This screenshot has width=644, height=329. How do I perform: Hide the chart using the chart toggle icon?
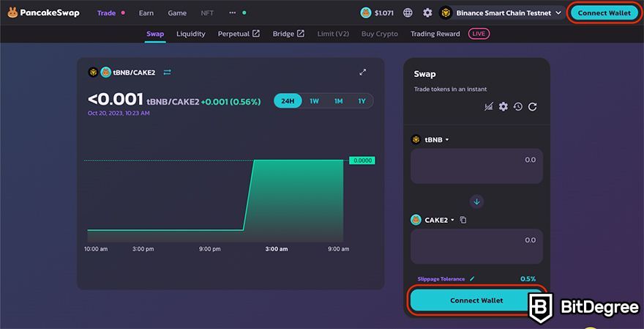[488, 107]
